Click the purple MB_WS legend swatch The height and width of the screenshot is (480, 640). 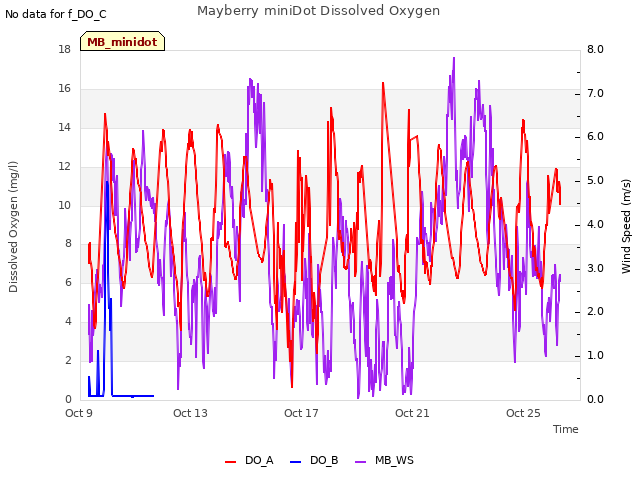pos(360,462)
